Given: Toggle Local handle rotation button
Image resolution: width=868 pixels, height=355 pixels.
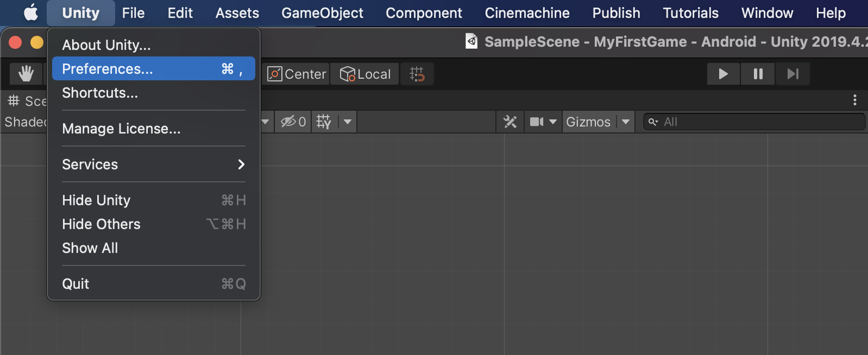Looking at the screenshot, I should (x=365, y=74).
